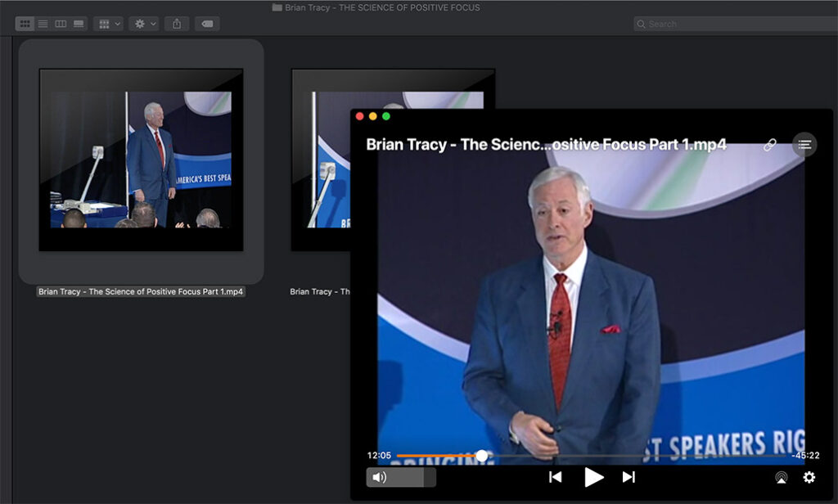Select the second video thumbnail in Finder
The height and width of the screenshot is (504, 838).
tap(321, 160)
